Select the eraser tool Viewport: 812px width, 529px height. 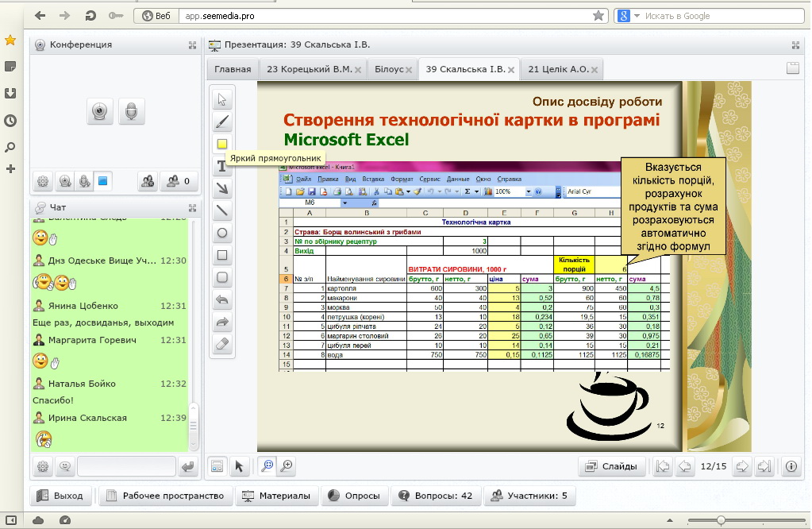pyautogui.click(x=222, y=344)
